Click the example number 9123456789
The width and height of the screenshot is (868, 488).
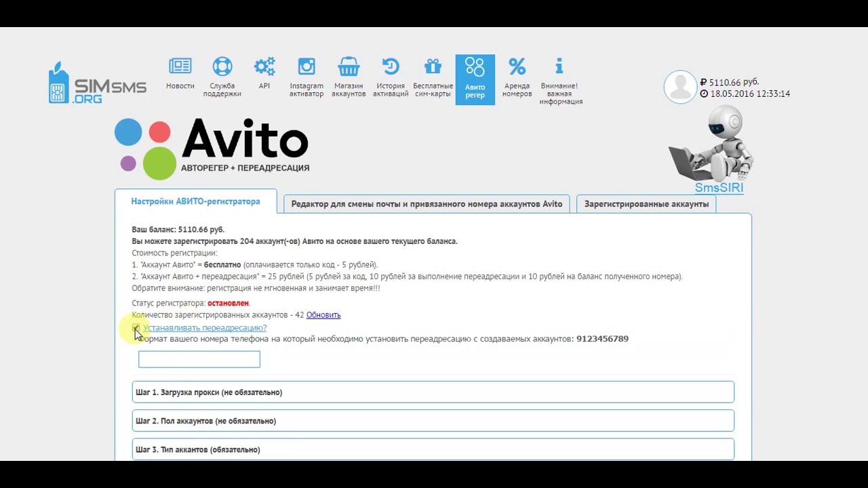(602, 339)
